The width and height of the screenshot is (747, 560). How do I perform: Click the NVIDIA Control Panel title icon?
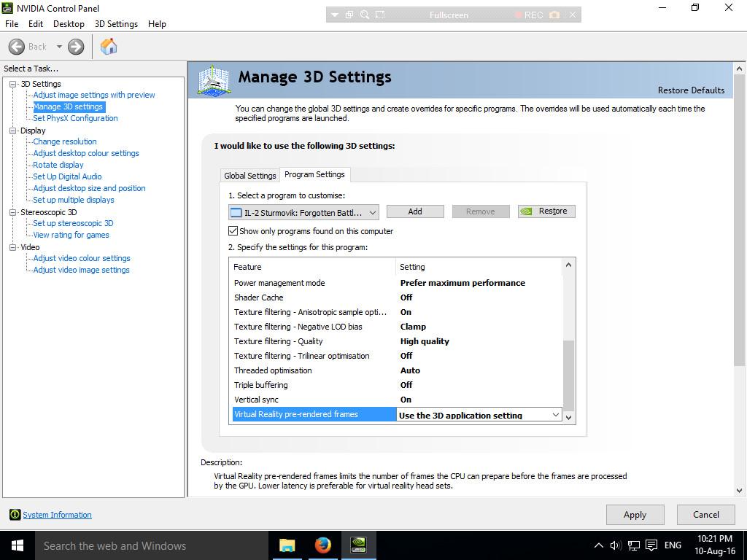(x=7, y=8)
